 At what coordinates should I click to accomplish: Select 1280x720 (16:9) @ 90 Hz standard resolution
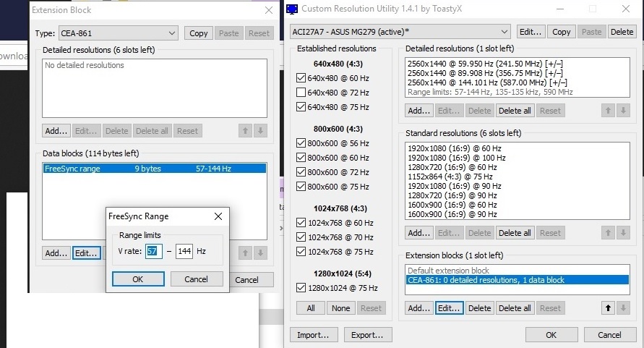click(x=452, y=195)
